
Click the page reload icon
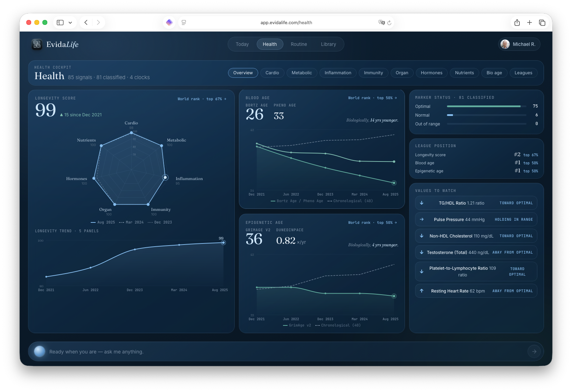[x=389, y=22]
